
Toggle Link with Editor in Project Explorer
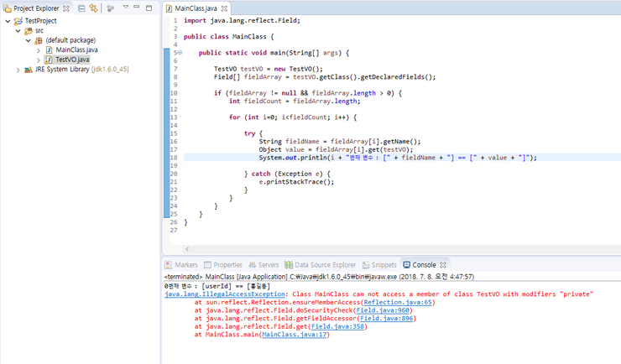click(x=92, y=8)
